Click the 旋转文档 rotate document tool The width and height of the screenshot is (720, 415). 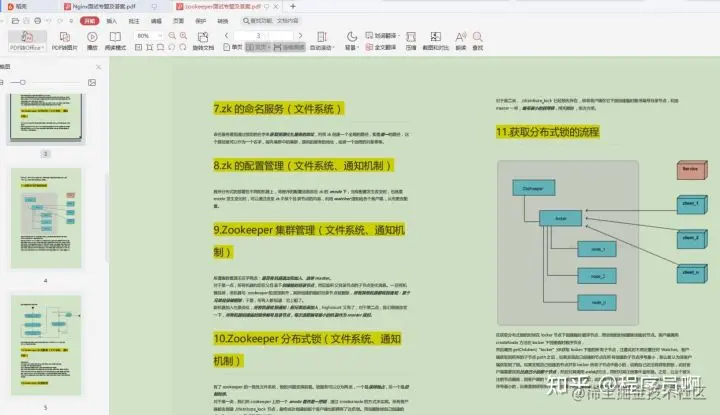[203, 41]
